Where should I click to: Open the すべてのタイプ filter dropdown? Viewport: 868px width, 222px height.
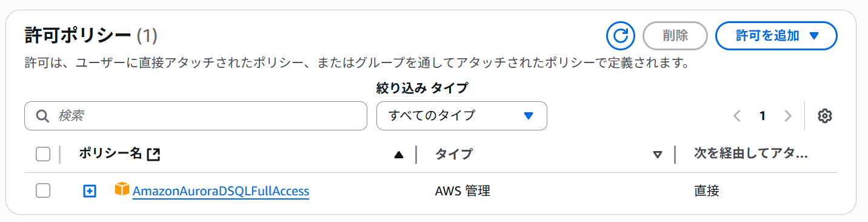tap(462, 116)
